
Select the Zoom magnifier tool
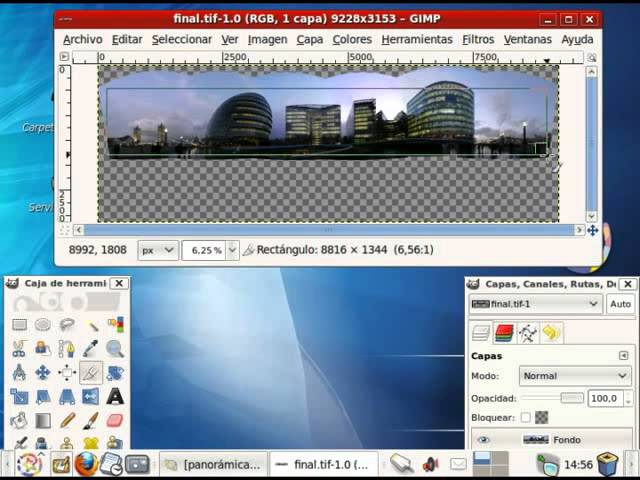point(115,349)
